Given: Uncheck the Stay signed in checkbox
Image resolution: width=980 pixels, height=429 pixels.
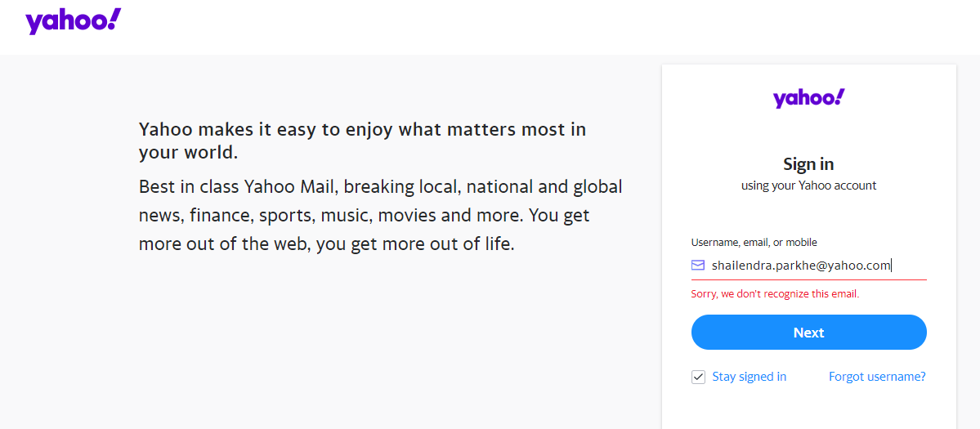Looking at the screenshot, I should tap(698, 377).
